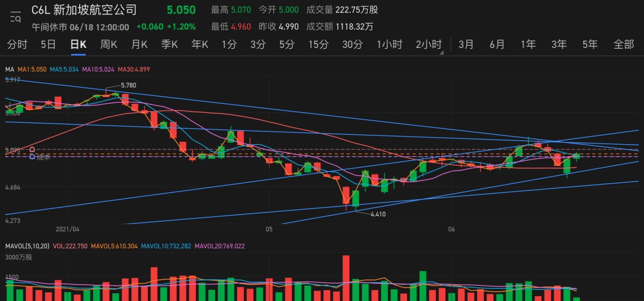Click the VOL:222.750 value
The height and width of the screenshot is (301, 644).
[x=70, y=246]
